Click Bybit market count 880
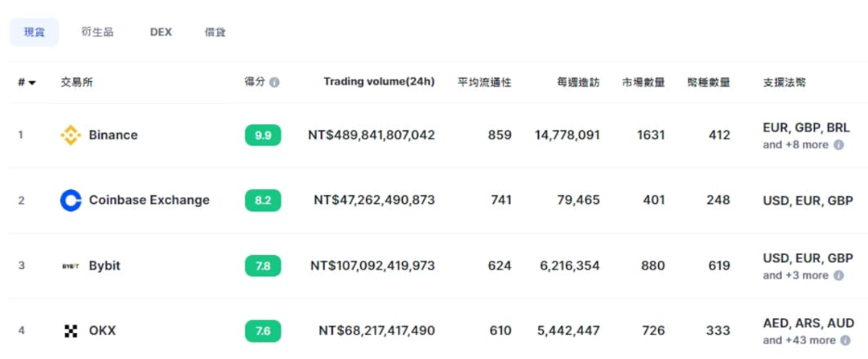This screenshot has width=868, height=359. 653,266
